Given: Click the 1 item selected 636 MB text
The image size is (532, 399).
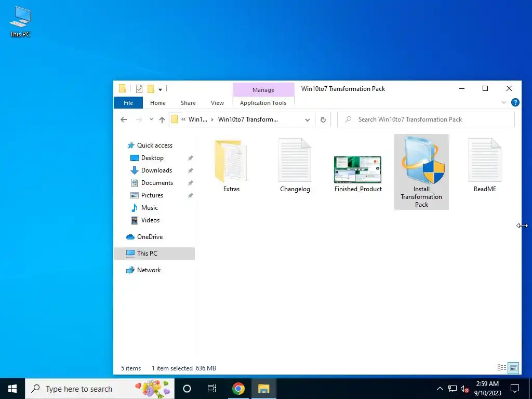Looking at the screenshot, I should 183,368.
